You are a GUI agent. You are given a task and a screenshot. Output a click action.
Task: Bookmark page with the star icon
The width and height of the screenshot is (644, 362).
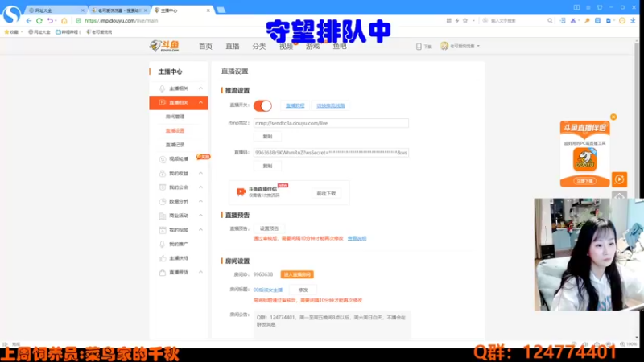click(465, 21)
